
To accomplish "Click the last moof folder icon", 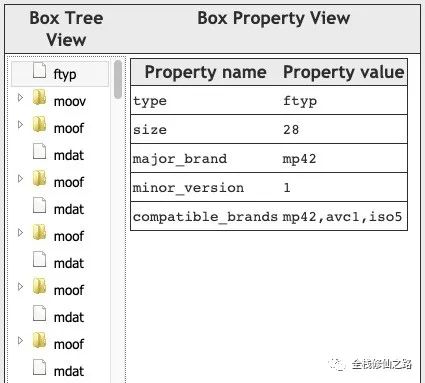I will [x=39, y=341].
